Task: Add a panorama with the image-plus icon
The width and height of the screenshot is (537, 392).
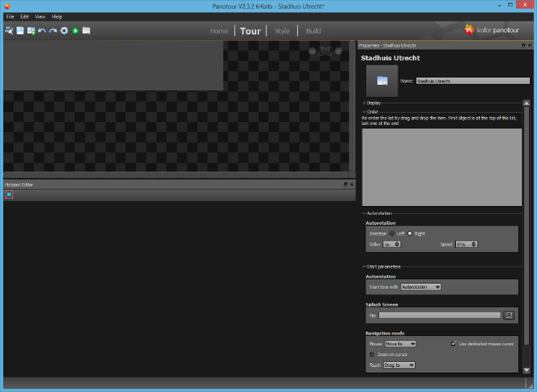Action: point(31,31)
